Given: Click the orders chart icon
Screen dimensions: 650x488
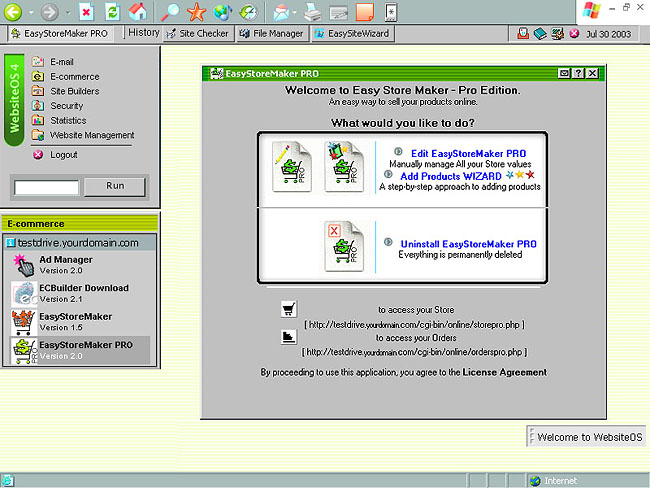Looking at the screenshot, I should pos(289,337).
